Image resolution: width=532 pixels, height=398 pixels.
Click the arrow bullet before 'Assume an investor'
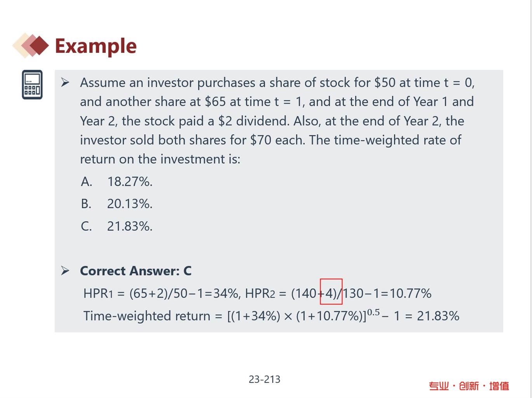(65, 82)
